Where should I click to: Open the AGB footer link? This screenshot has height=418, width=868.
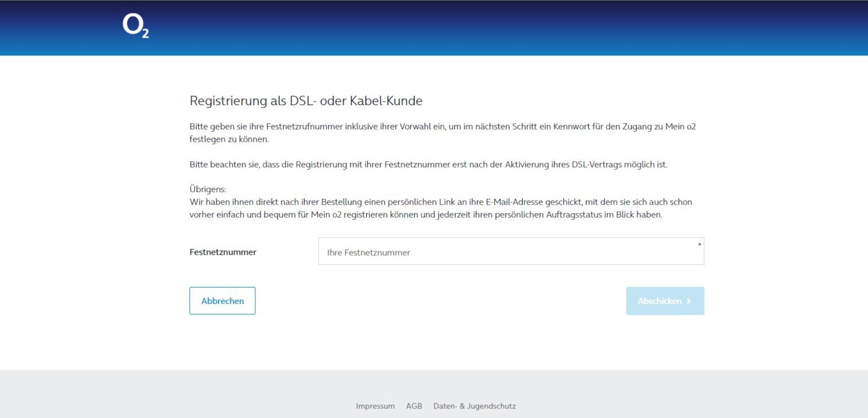click(x=414, y=406)
